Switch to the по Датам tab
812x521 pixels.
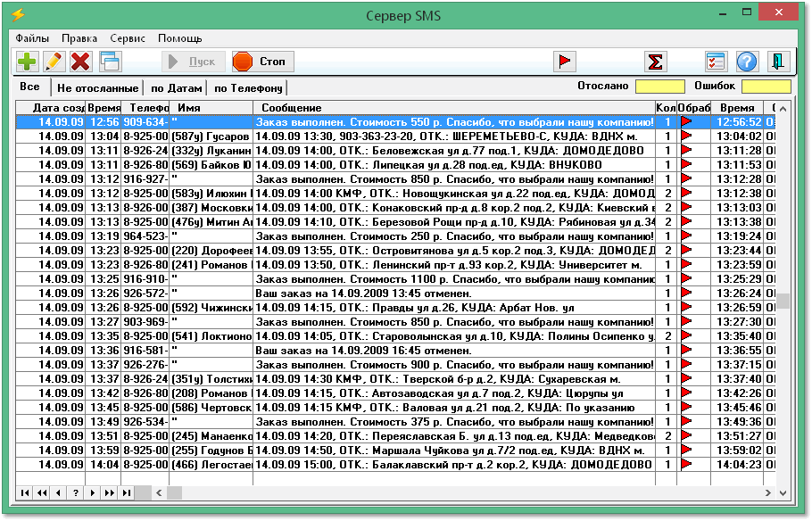[176, 88]
